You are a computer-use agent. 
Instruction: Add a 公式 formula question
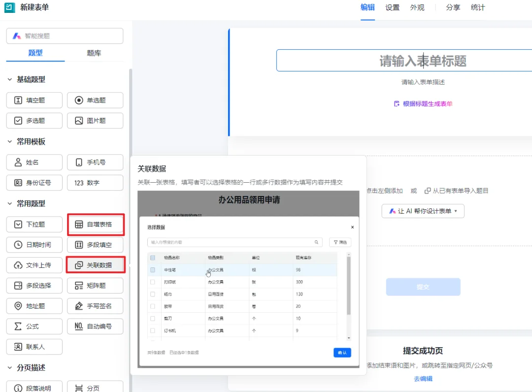click(x=34, y=326)
